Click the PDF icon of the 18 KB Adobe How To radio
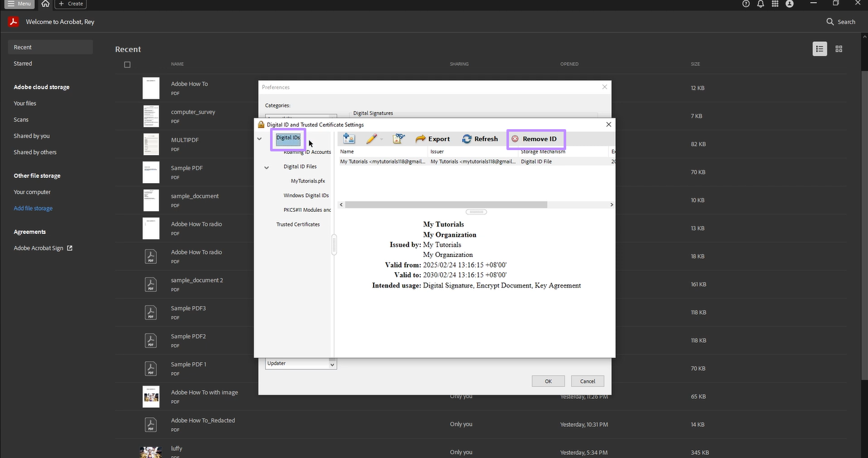This screenshot has height=458, width=868. 151,256
